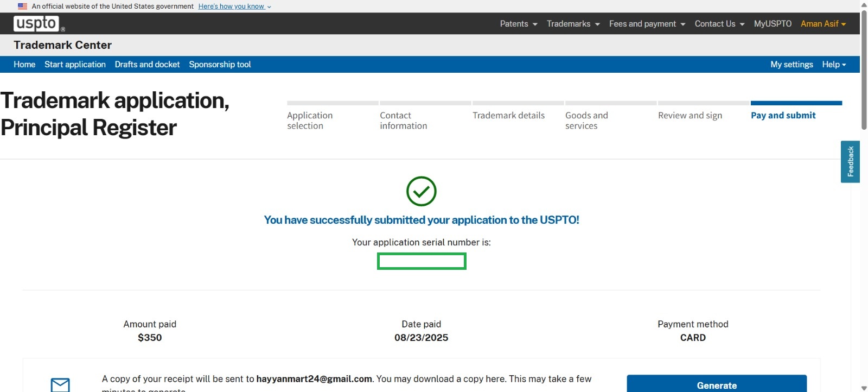Expand the Patents dropdown menu

[518, 24]
